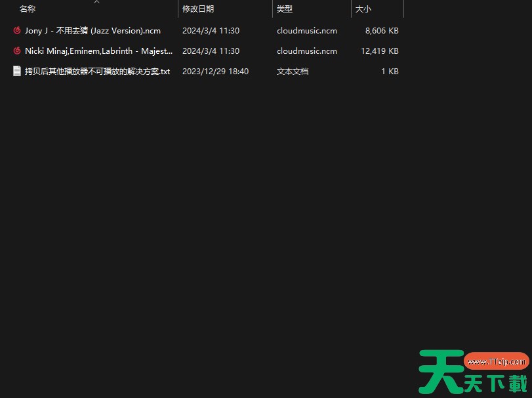Click the NetEase icon beside Nicki Minaj file
532x398 pixels.
(17, 51)
